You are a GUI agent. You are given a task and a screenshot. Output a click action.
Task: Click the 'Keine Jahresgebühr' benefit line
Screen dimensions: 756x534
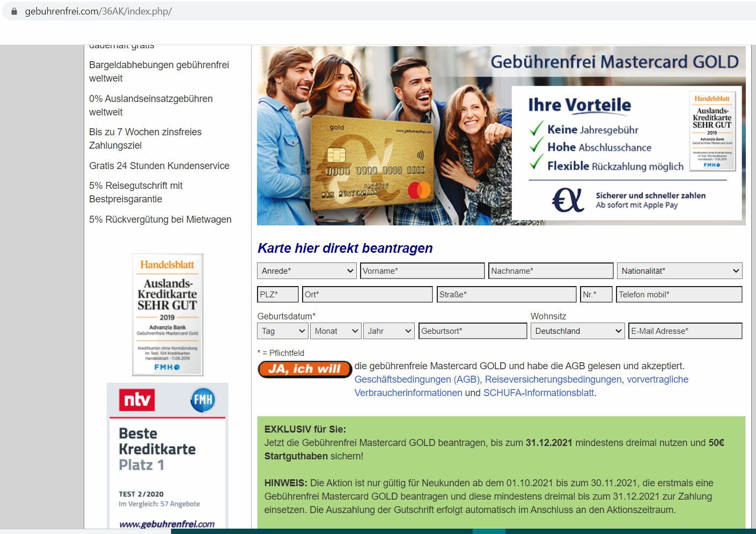[x=593, y=129]
